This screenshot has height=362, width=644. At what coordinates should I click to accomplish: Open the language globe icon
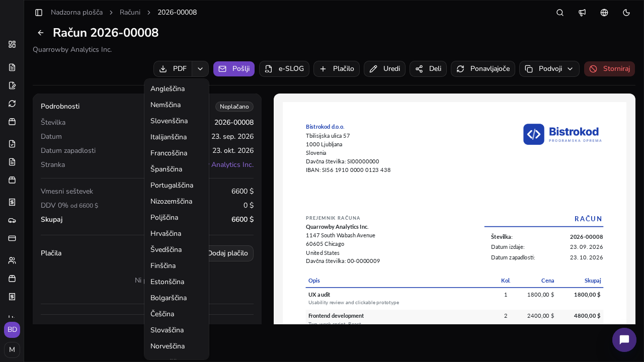pos(604,12)
